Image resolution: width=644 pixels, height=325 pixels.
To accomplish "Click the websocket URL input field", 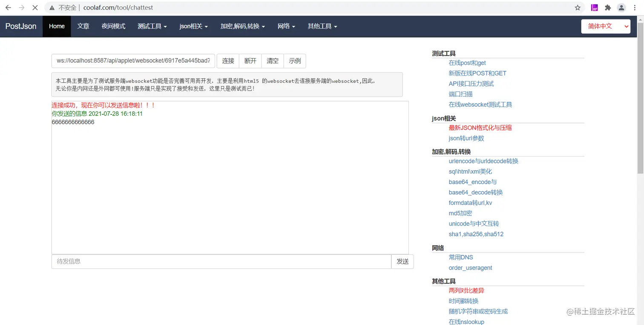I will (133, 61).
